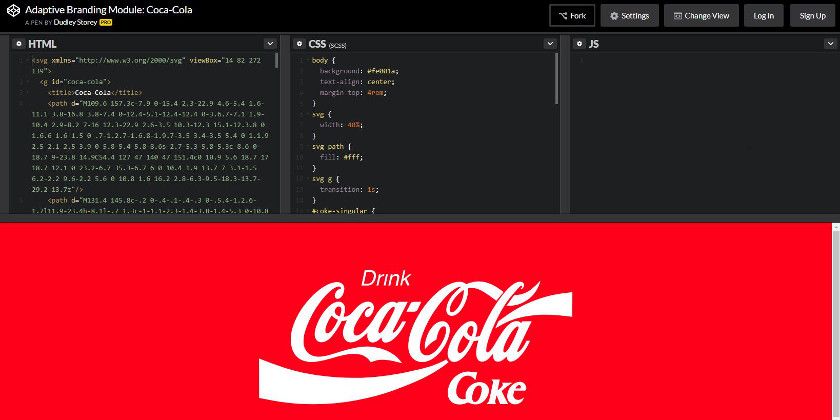Click pen title Adaptive Branding Module: Coca-Cola
Image resolution: width=840 pixels, height=420 pixels.
[109, 10]
